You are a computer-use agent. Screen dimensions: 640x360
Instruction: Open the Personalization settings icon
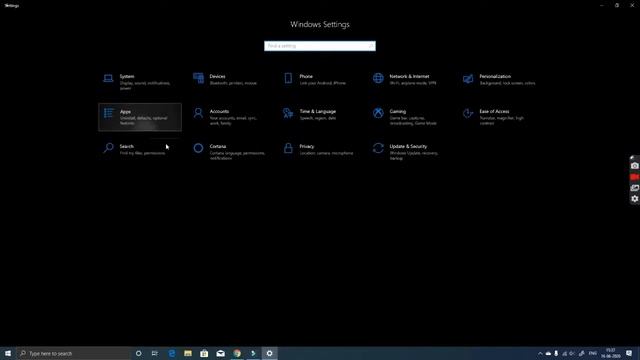[x=468, y=78]
